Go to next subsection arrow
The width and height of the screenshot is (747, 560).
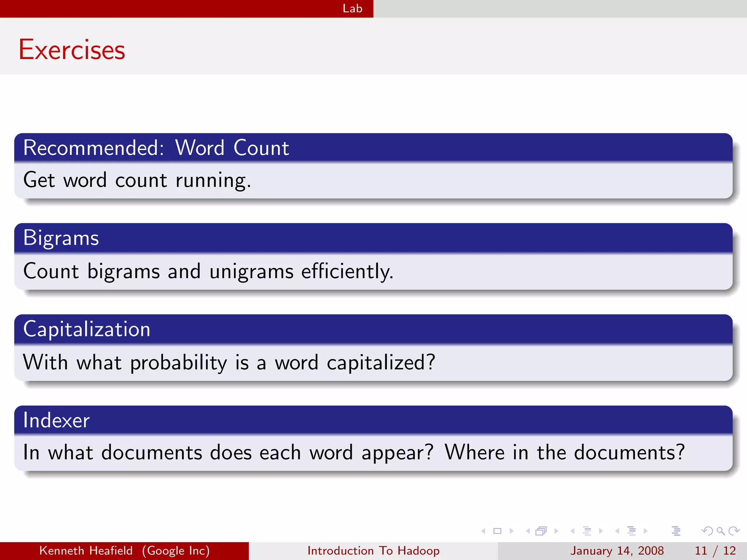(601, 531)
